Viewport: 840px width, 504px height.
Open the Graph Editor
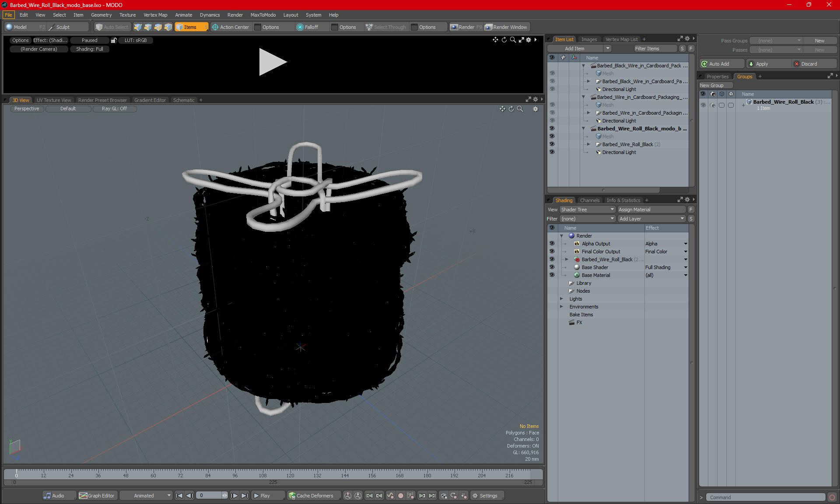97,496
